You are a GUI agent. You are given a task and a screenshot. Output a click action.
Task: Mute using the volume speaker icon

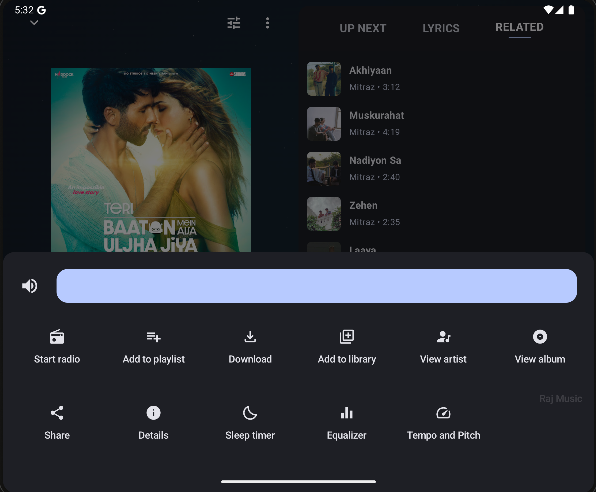(x=30, y=286)
